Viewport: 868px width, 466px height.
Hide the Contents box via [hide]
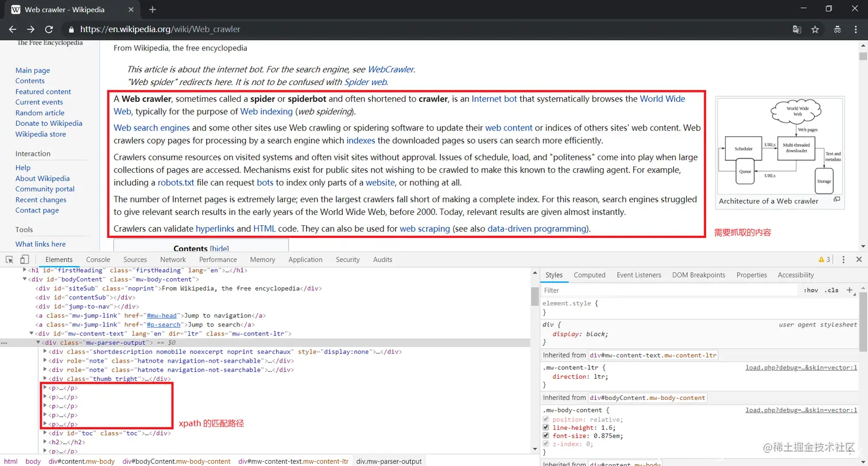point(219,248)
